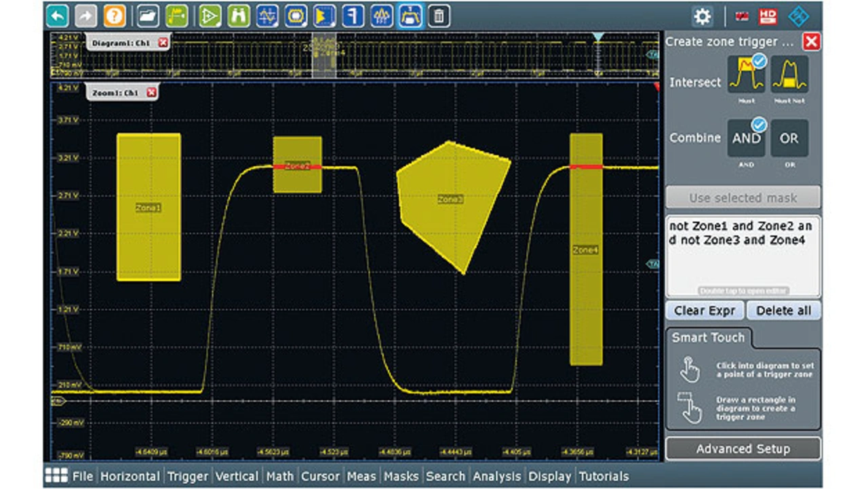
Task: Select the binoculars search icon
Action: coord(238,16)
